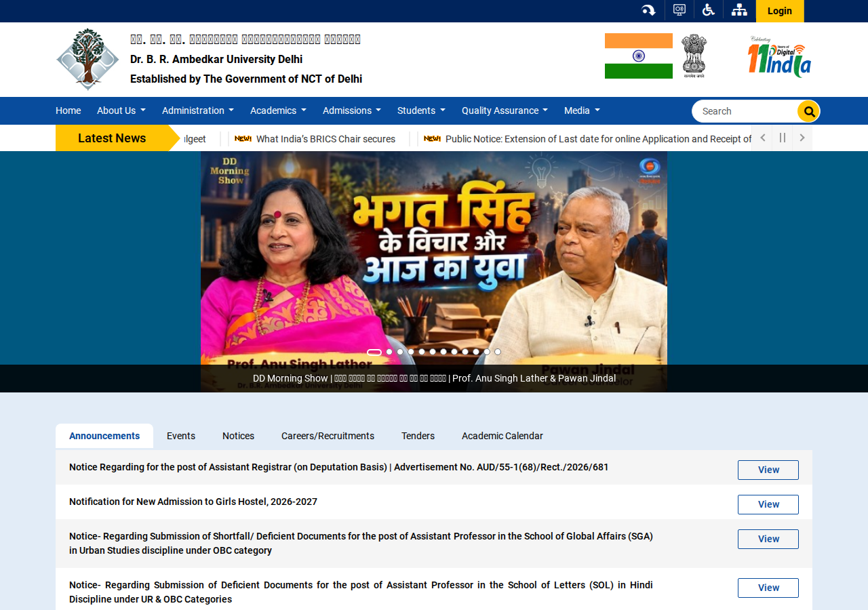868x610 pixels.
Task: Open the Media dropdown menu
Action: tap(582, 110)
